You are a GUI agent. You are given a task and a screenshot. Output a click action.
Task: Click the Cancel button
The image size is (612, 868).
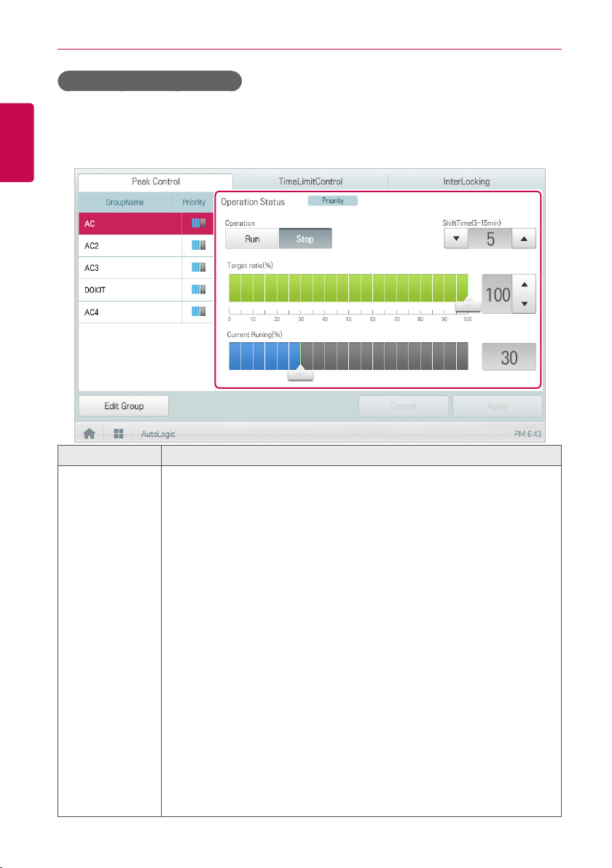pyautogui.click(x=403, y=406)
